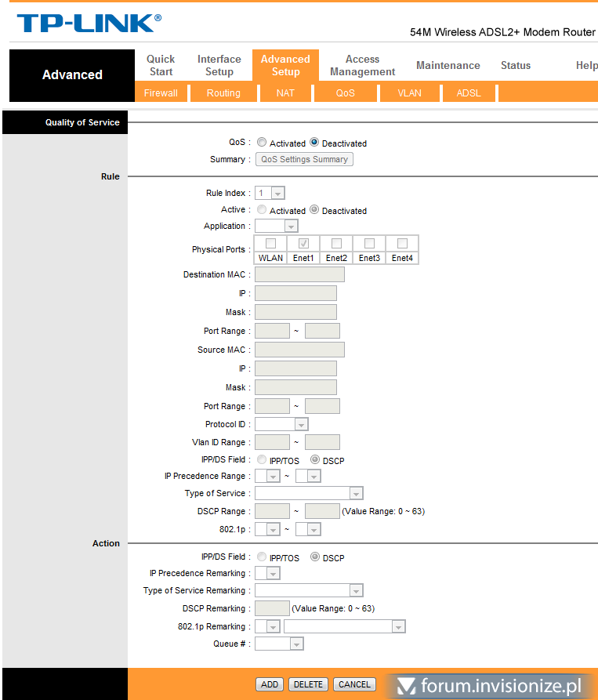The width and height of the screenshot is (598, 700).
Task: Toggle the Enet1 physical port checkbox
Action: [303, 243]
